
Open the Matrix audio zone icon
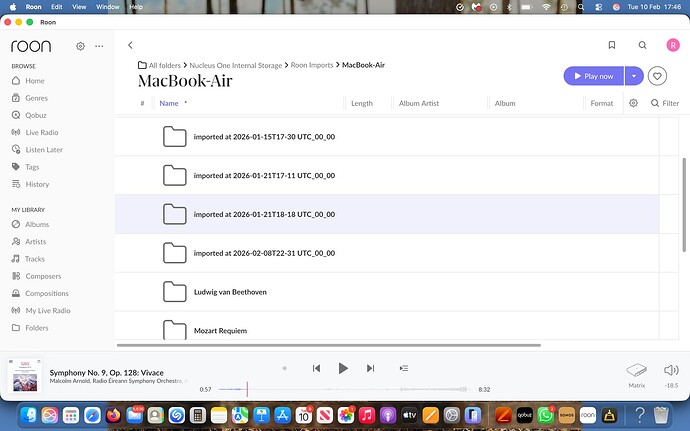[636, 370]
